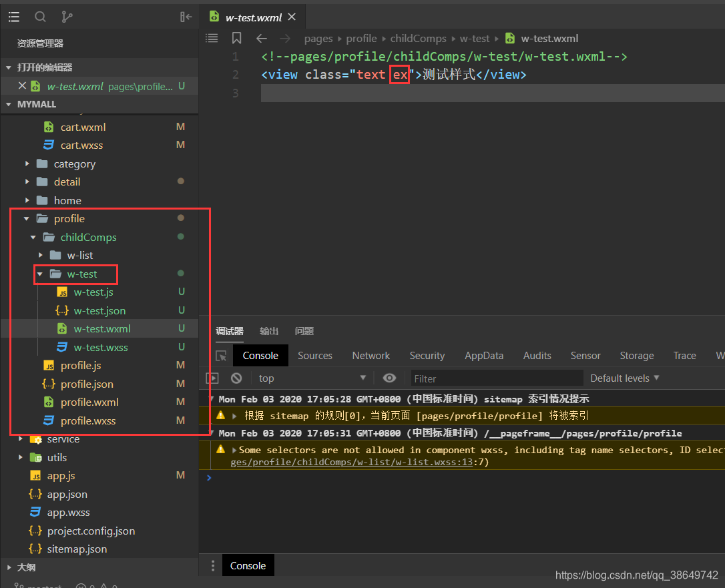Open the Storage tab
This screenshot has height=588, width=725.
coord(637,356)
